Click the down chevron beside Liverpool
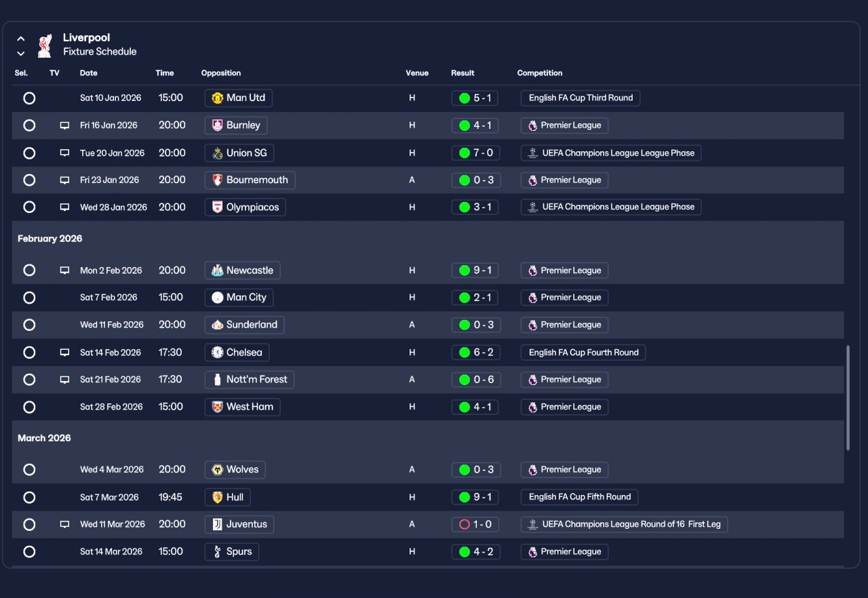The height and width of the screenshot is (598, 868). (x=21, y=53)
